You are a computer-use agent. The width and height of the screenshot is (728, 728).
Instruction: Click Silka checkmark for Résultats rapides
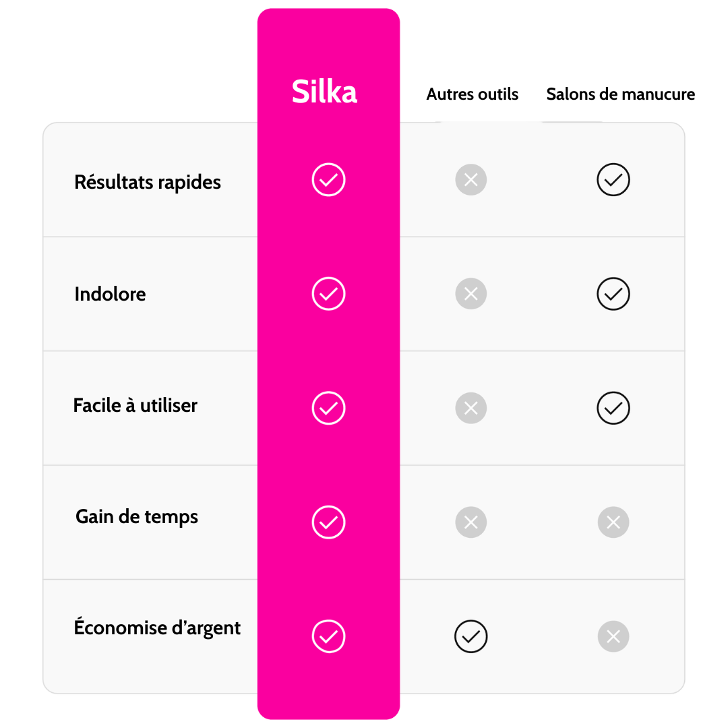coord(328,180)
